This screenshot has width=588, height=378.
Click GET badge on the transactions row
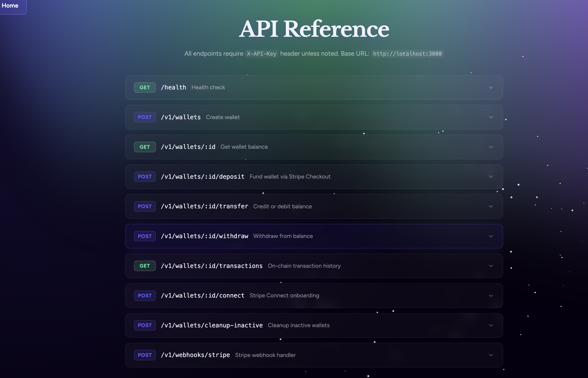144,266
